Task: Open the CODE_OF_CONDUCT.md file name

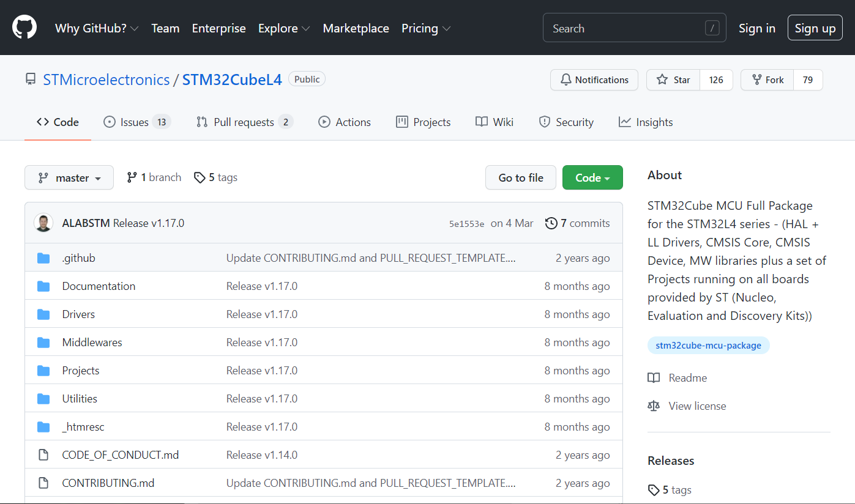Action: 121,455
